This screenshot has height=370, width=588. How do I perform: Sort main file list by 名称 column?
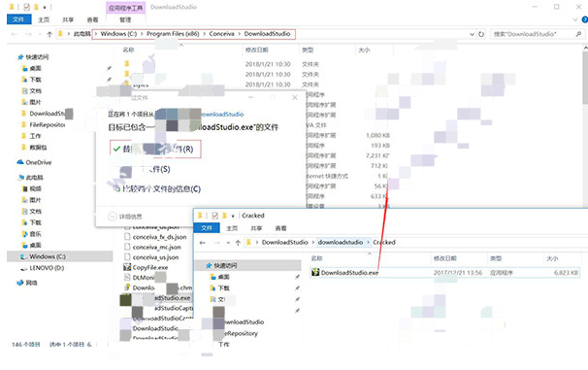tap(128, 50)
